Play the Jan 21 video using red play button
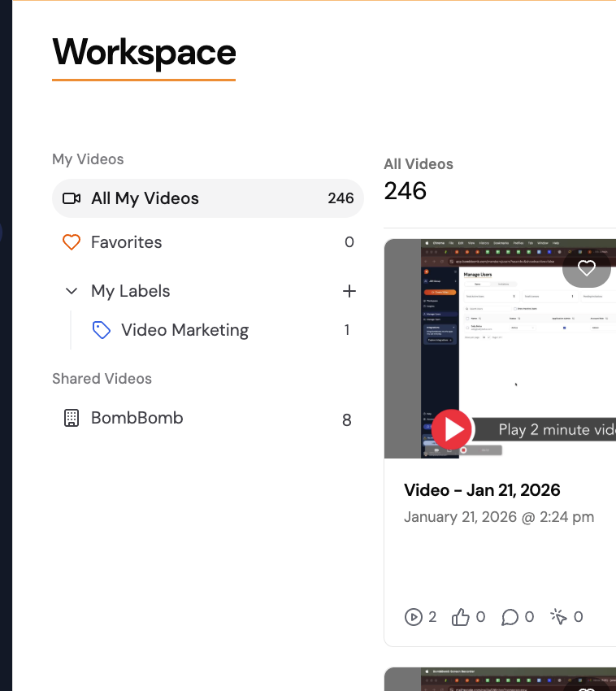The height and width of the screenshot is (691, 616). point(452,430)
